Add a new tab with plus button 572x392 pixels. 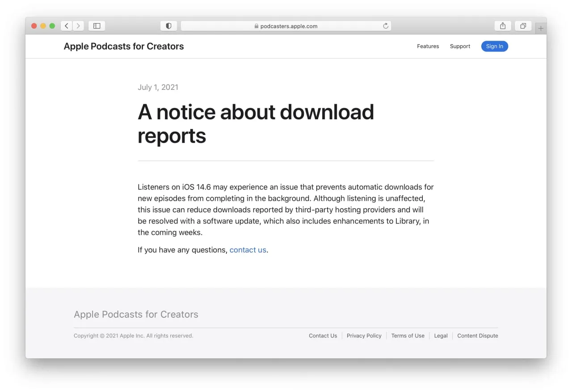[541, 29]
